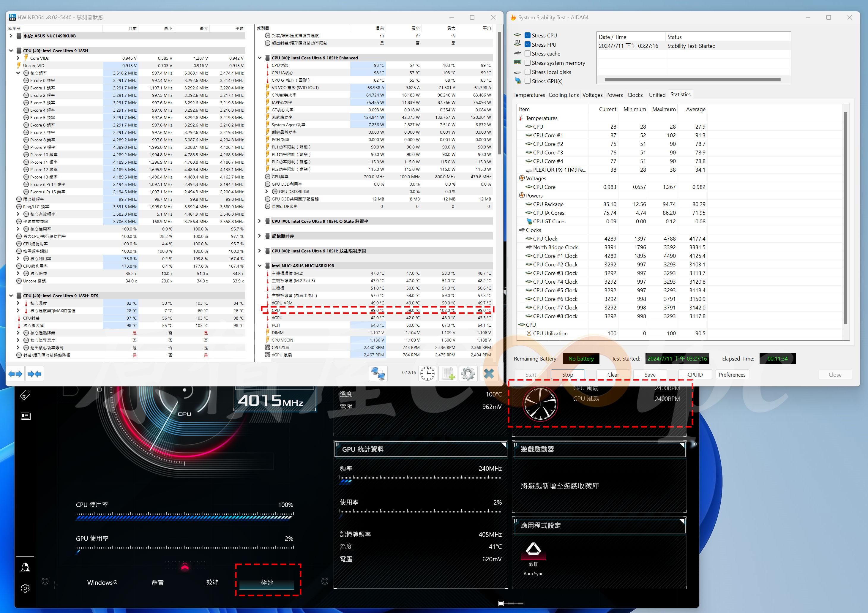Open the Voltages tab

pos(592,95)
